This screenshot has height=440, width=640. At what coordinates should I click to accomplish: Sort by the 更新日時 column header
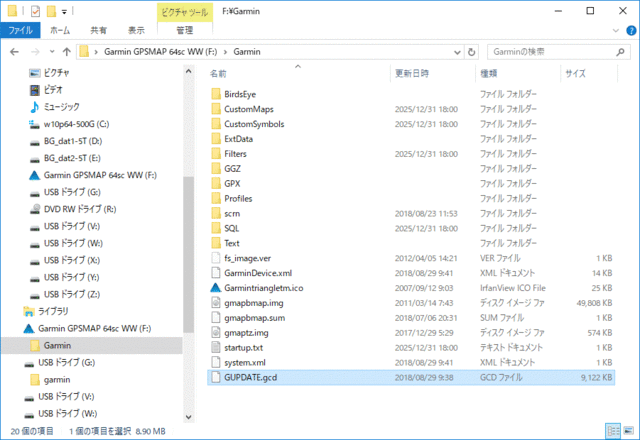411,73
